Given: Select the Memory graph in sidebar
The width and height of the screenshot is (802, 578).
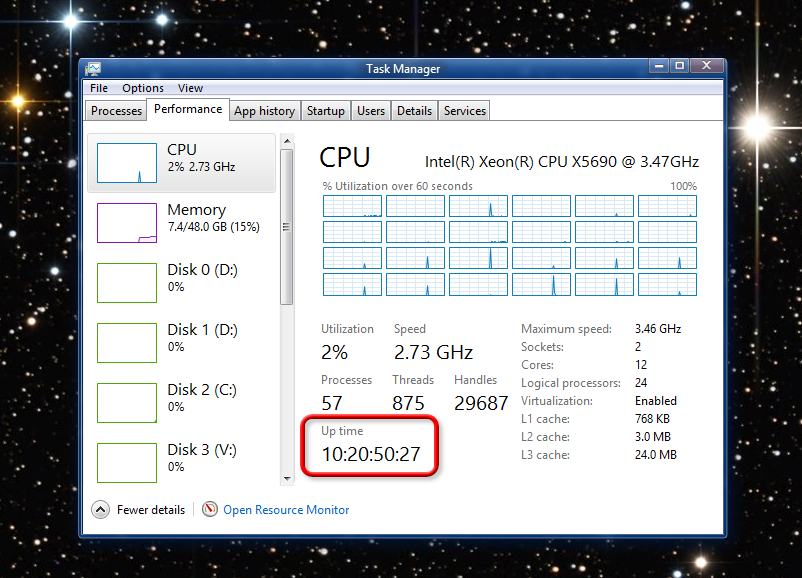Looking at the screenshot, I should pos(127,222).
